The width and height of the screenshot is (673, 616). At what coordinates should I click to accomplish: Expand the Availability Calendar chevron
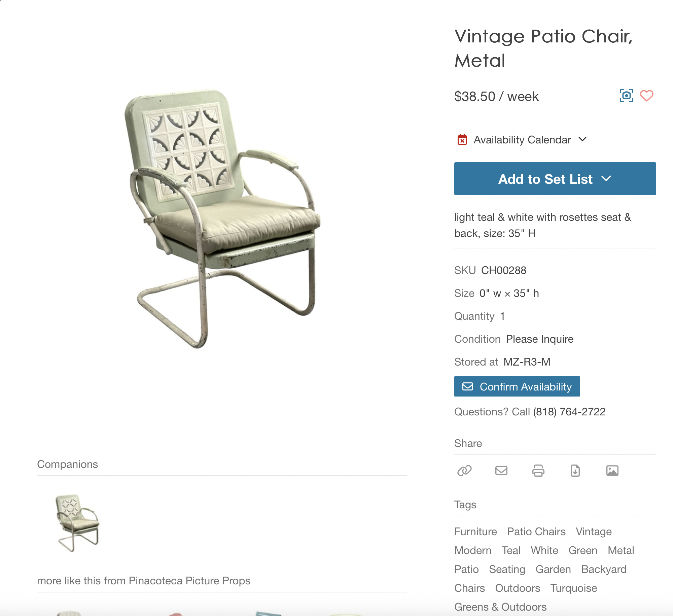point(582,139)
